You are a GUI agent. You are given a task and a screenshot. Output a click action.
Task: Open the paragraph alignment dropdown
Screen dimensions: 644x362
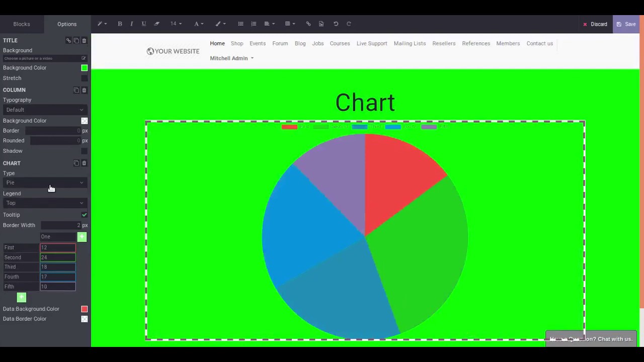pos(269,24)
